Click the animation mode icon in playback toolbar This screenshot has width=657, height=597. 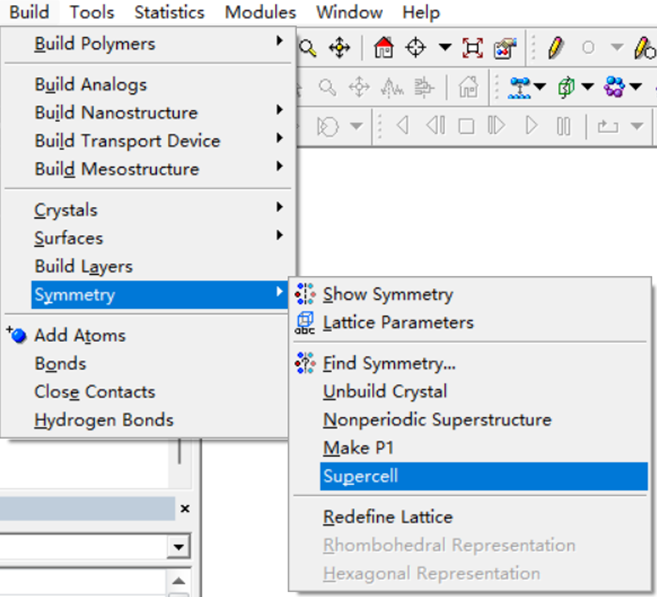[x=328, y=126]
